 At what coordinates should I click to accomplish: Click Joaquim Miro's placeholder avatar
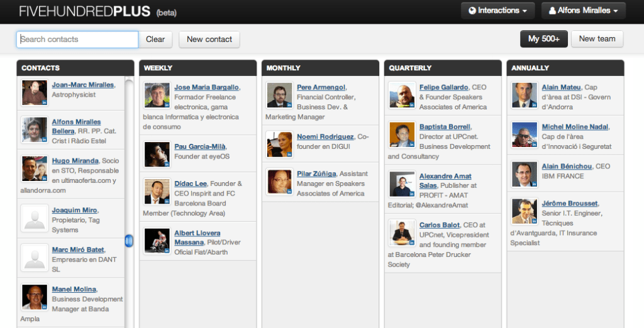[x=34, y=217]
